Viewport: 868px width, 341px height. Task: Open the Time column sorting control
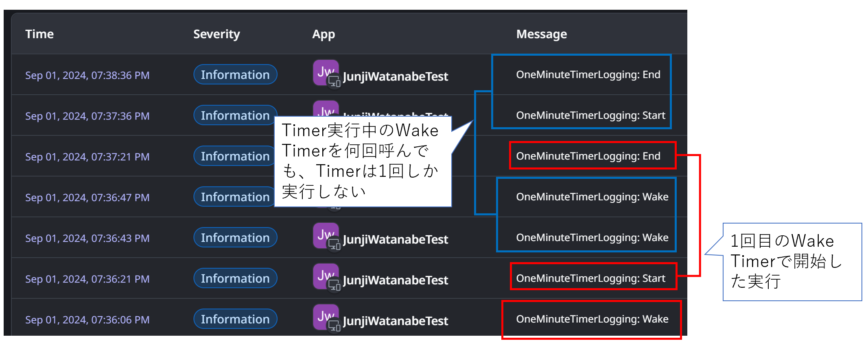[39, 34]
